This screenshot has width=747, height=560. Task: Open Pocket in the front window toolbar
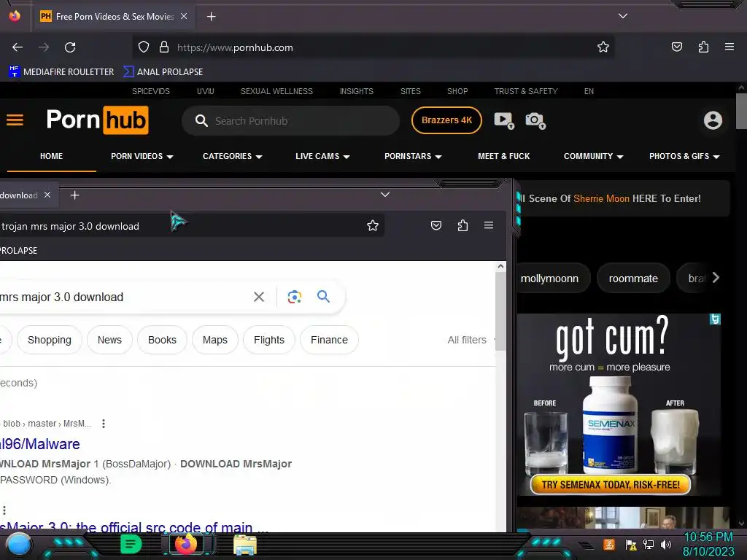click(436, 225)
